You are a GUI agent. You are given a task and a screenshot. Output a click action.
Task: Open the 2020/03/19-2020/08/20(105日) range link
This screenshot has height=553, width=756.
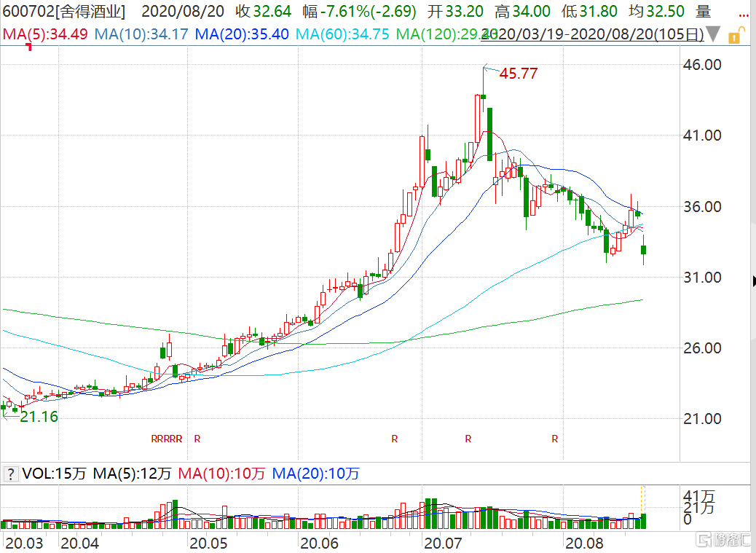(x=592, y=34)
